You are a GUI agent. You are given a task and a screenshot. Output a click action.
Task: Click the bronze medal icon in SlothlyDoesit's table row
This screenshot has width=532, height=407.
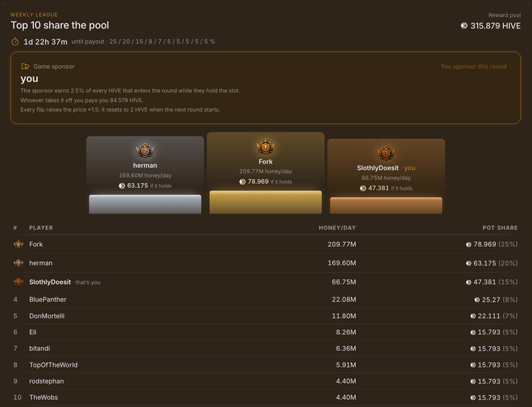[18, 282]
